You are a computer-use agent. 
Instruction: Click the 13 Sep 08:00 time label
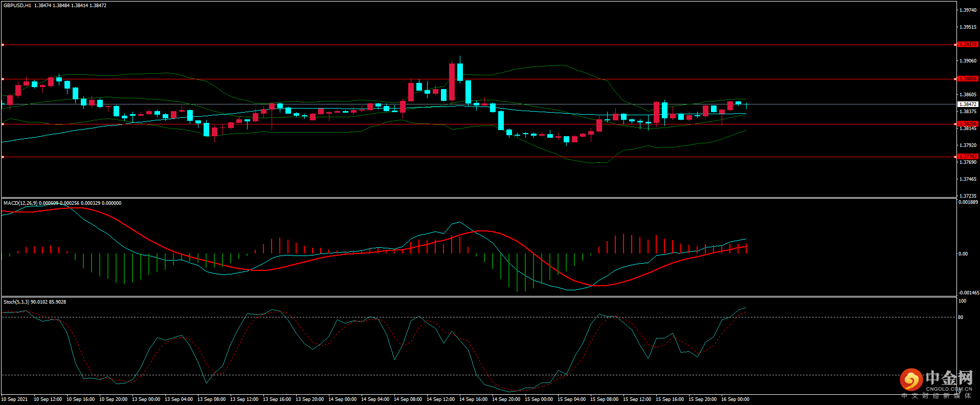point(211,399)
